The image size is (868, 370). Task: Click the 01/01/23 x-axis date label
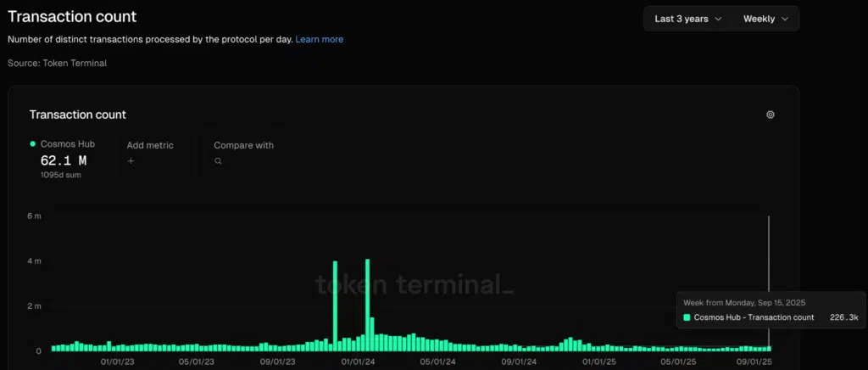click(x=116, y=362)
